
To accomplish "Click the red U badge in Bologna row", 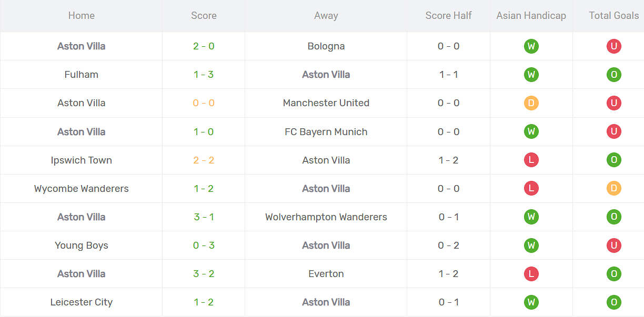I will coord(613,46).
